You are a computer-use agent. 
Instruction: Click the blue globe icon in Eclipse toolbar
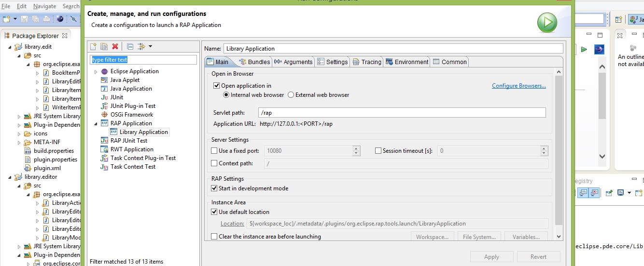pos(60,19)
